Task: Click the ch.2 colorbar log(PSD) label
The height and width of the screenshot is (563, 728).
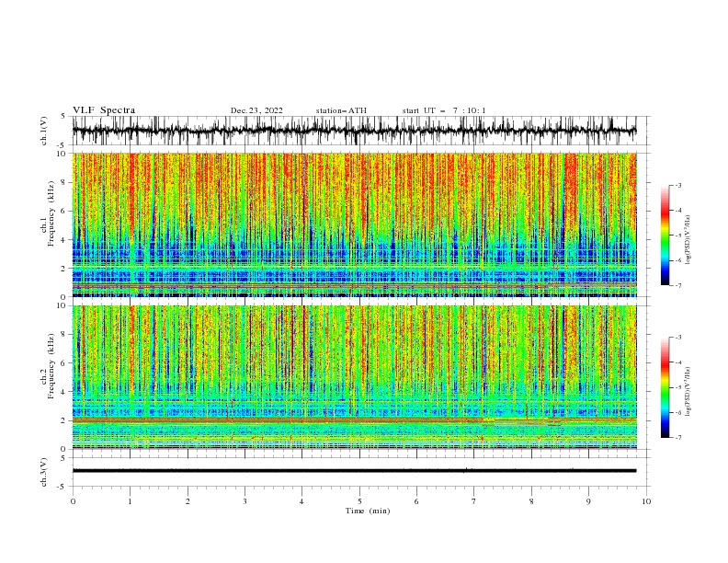Action: click(x=688, y=391)
